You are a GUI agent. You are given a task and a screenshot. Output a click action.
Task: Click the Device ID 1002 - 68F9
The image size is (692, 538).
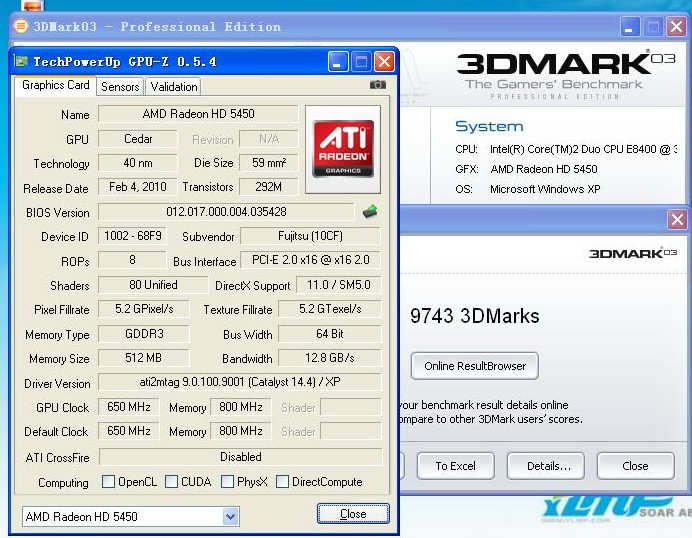point(132,236)
